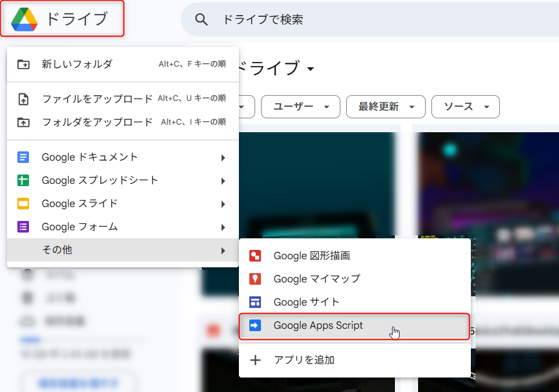
Task: Click the Google Drive logo
Action: point(24,19)
